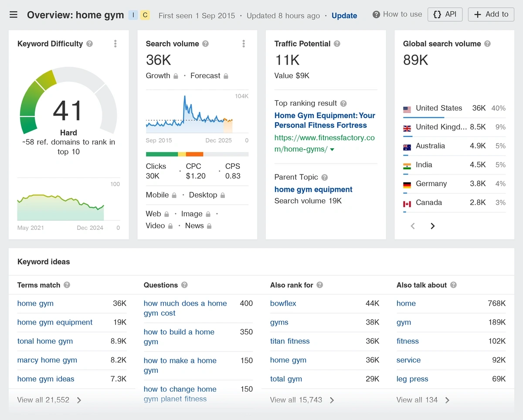Click the Add to button
The height and width of the screenshot is (420, 523).
pyautogui.click(x=491, y=14)
